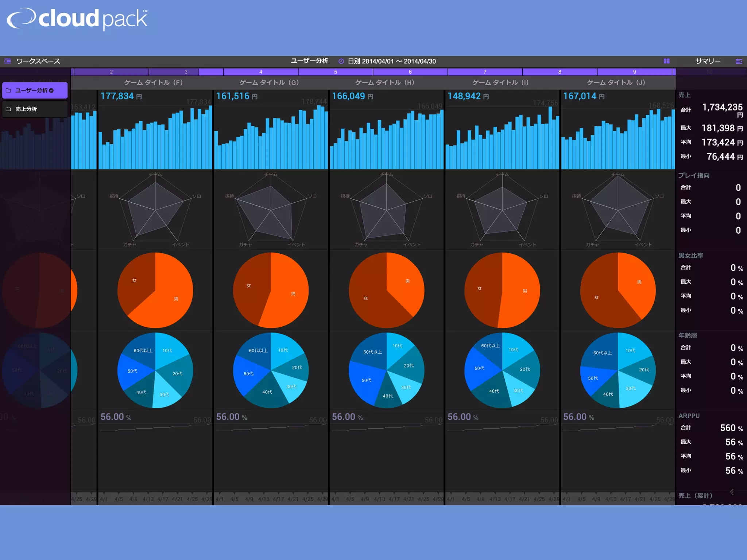Select page segment 4 in the purple pager
Viewport: 747px width, 560px height.
[x=260, y=72]
